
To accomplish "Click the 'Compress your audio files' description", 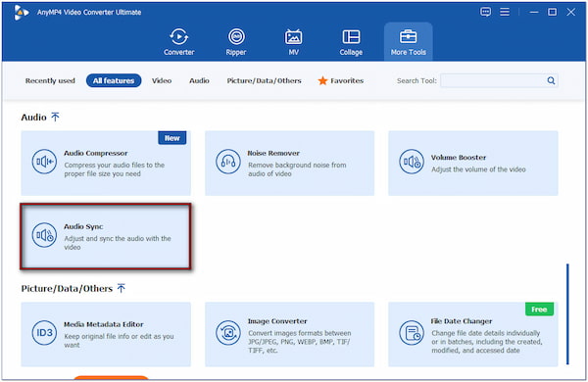I will click(x=114, y=169).
